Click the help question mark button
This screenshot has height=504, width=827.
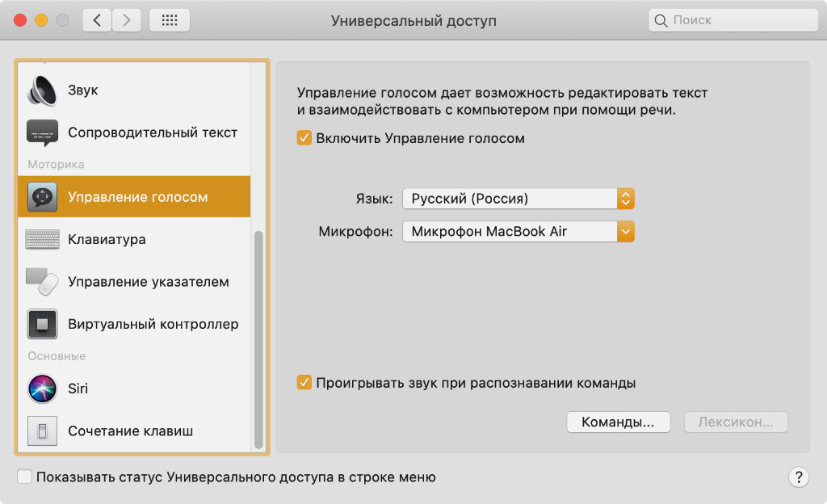click(798, 477)
